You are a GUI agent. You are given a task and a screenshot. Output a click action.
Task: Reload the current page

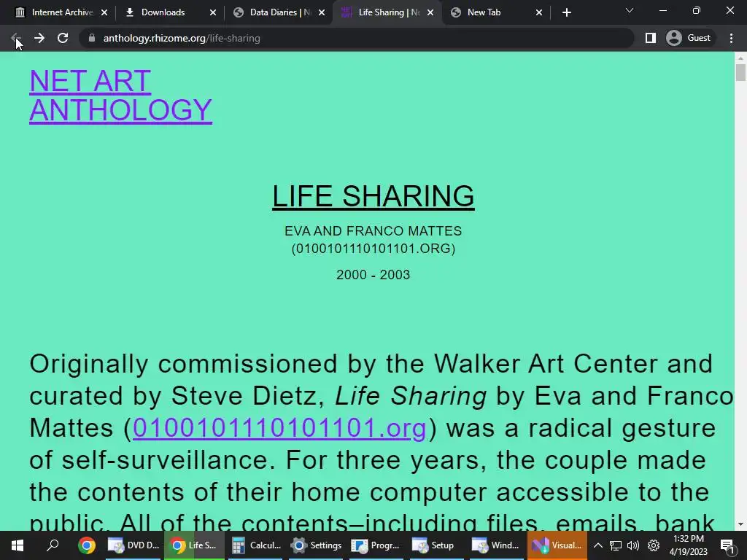tap(63, 38)
